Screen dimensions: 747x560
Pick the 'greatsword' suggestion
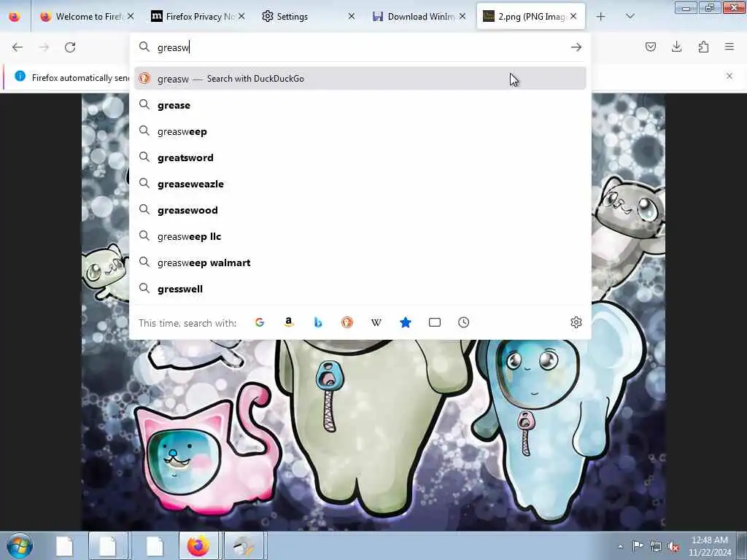click(x=360, y=157)
